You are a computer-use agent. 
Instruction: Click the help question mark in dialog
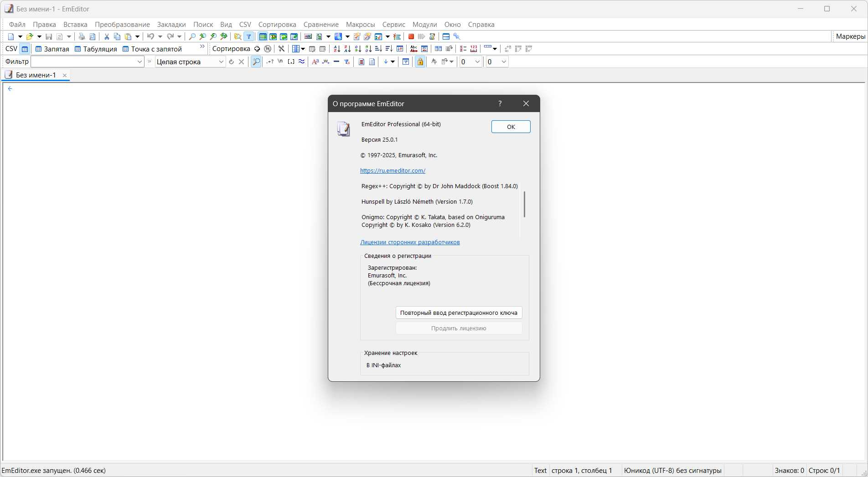point(500,103)
